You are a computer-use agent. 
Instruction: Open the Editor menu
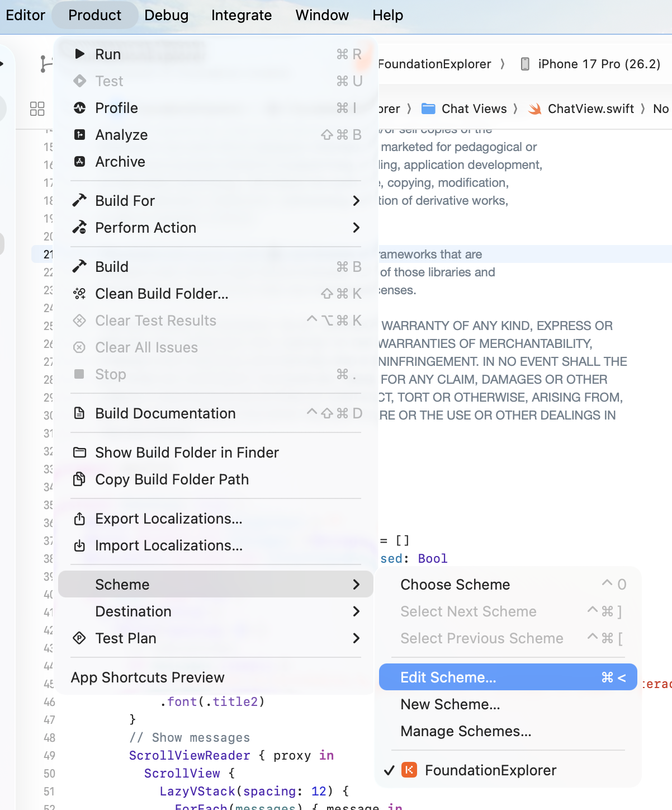[25, 15]
